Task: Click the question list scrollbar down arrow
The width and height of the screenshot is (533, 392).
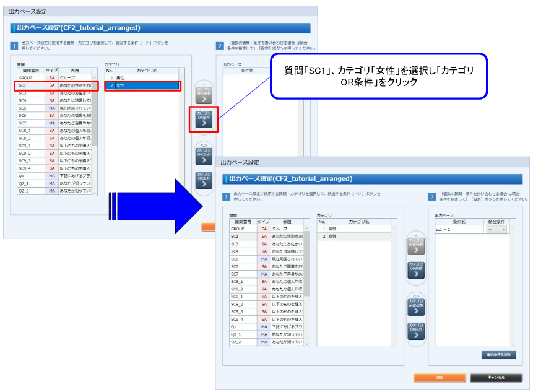Action: (306, 343)
